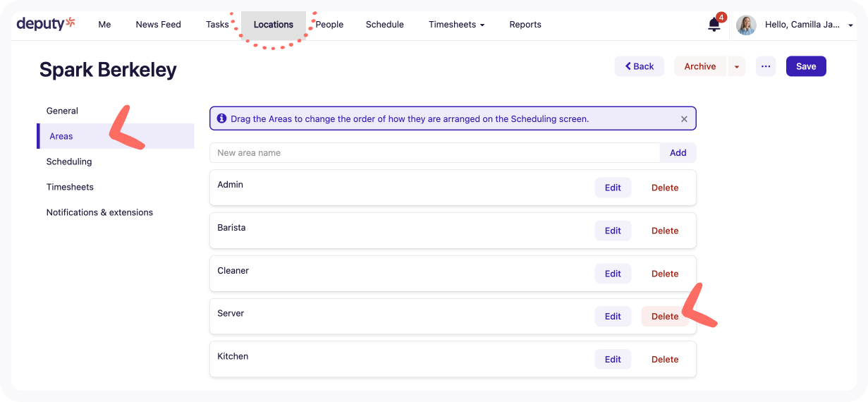
Task: Open the three-dots more options button
Action: [x=766, y=66]
